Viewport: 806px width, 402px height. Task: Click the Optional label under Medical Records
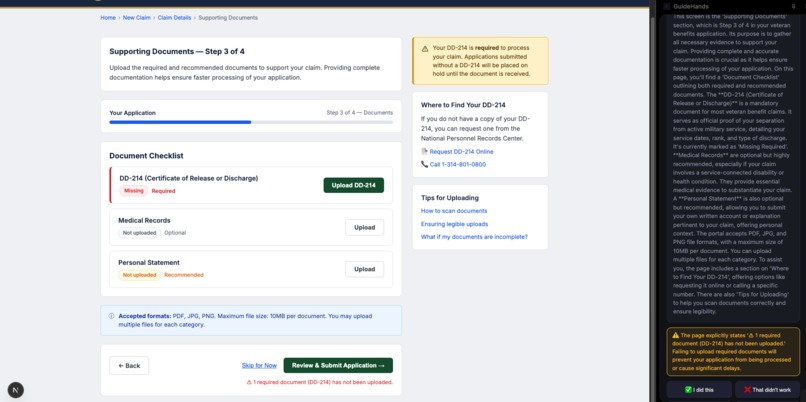(175, 233)
